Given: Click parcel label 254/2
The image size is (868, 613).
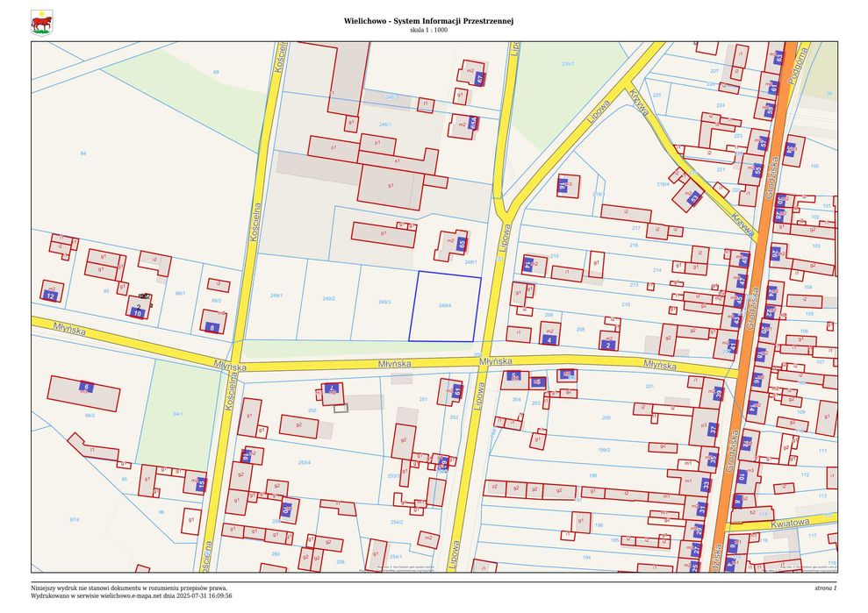Looking at the screenshot, I should click(x=397, y=523).
